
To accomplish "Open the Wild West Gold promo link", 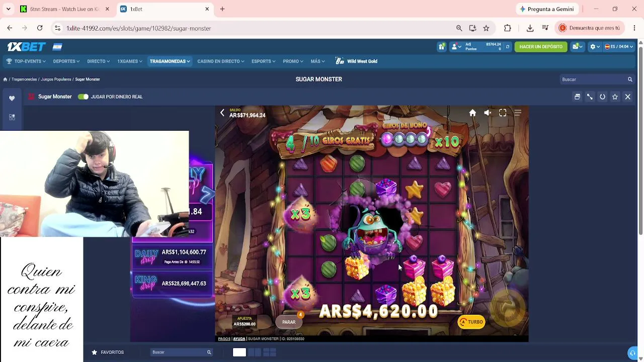I will 357,61.
